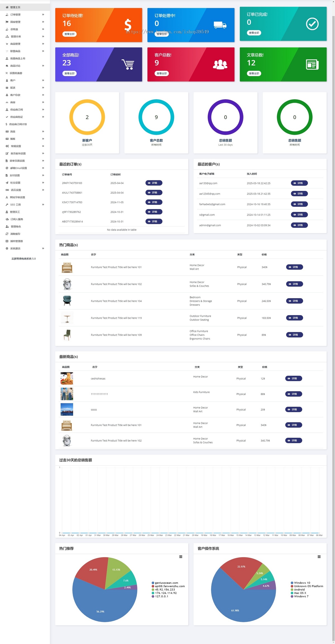Toggle geniusocean.com in the 热门推荐 legend
Screen dimensions: 335x644
point(165,583)
